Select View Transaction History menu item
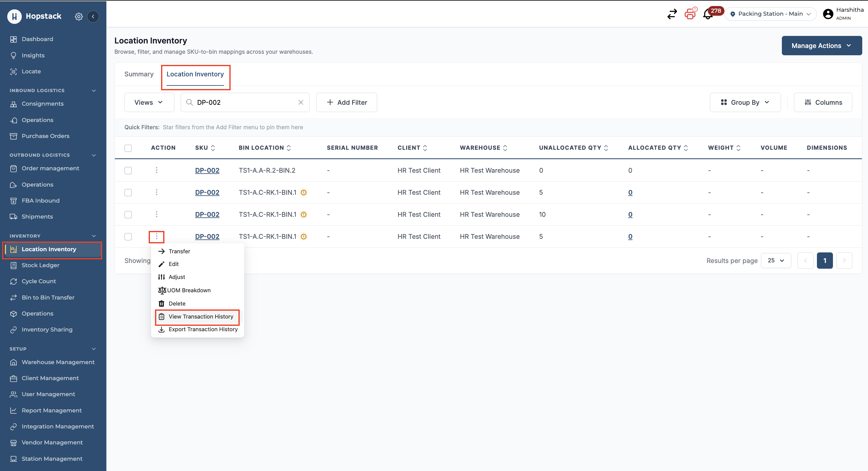This screenshot has height=471, width=868. [x=197, y=316]
